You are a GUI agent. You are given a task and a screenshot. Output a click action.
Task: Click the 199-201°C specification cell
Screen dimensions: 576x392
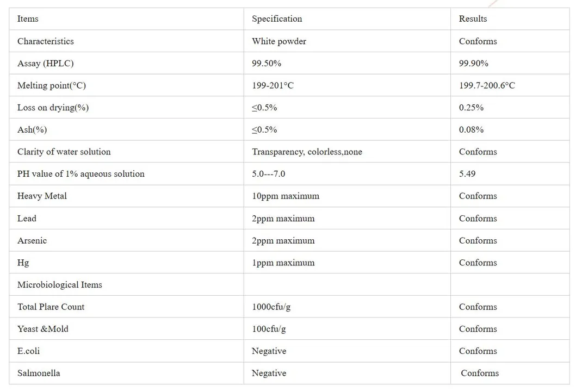point(272,85)
